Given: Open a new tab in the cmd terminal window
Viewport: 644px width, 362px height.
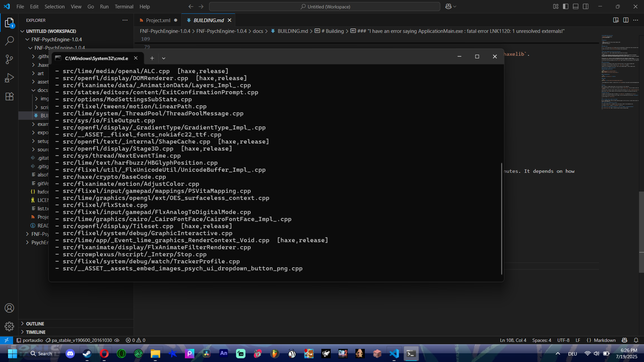Looking at the screenshot, I should (x=152, y=58).
